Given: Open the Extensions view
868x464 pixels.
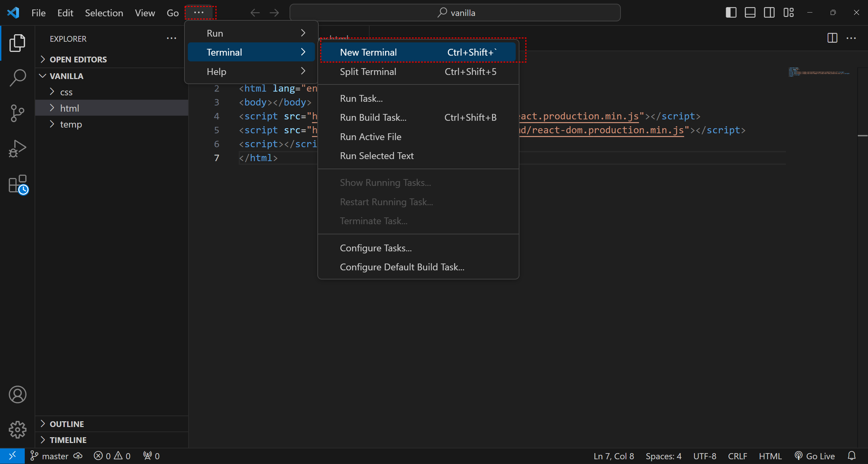Looking at the screenshot, I should 18,185.
